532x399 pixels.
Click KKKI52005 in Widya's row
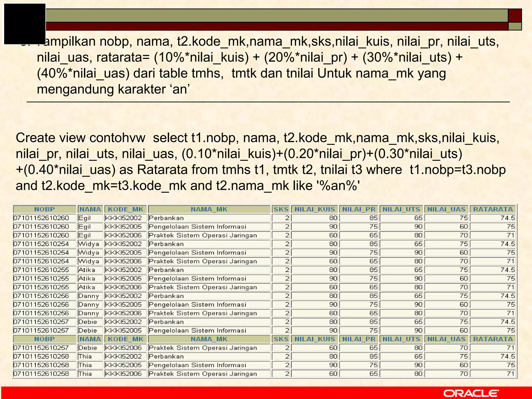pos(123,252)
